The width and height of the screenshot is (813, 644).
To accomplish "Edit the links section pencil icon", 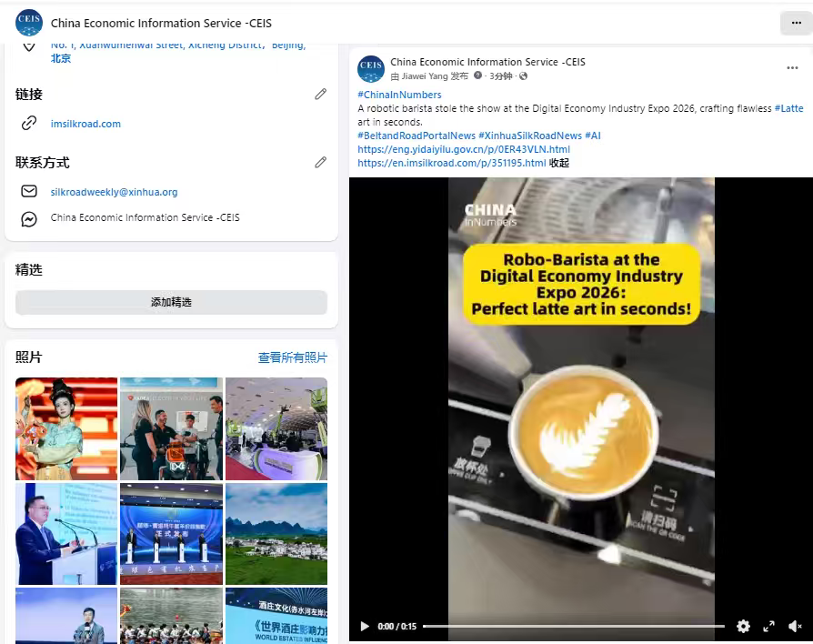I will pyautogui.click(x=320, y=94).
